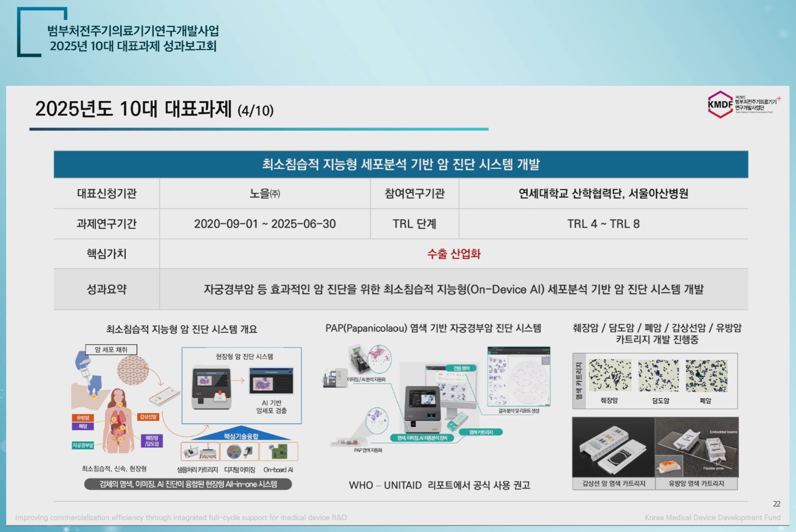
Task: Click the '폐암' stained cell image
Action: (x=706, y=375)
